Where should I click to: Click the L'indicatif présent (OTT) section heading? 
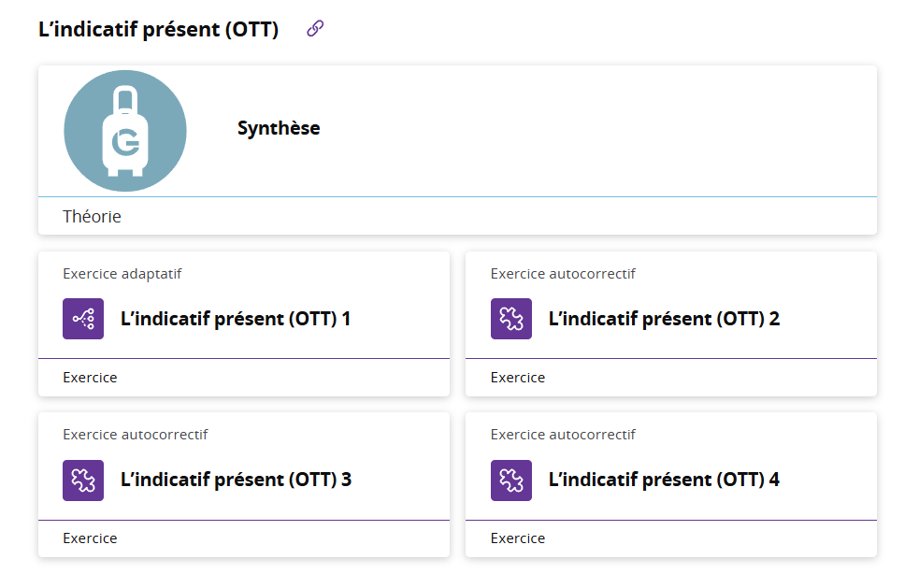[x=158, y=29]
